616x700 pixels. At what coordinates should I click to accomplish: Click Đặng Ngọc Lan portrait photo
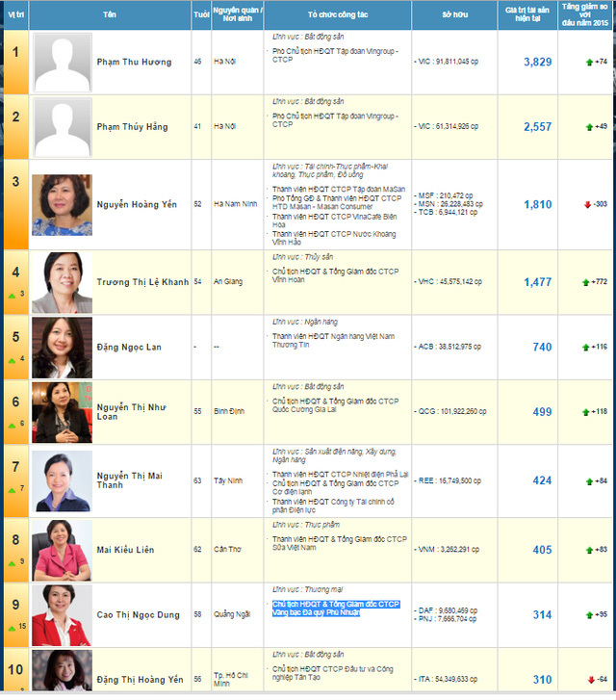(62, 347)
